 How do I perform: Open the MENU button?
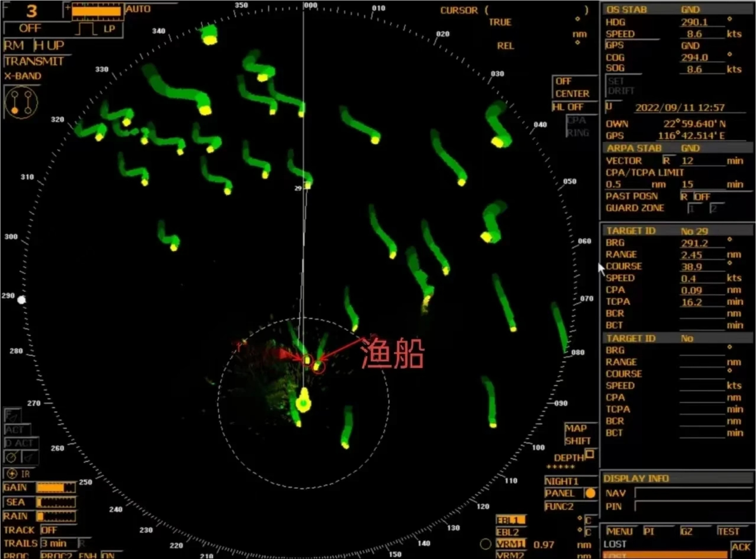[x=619, y=532]
